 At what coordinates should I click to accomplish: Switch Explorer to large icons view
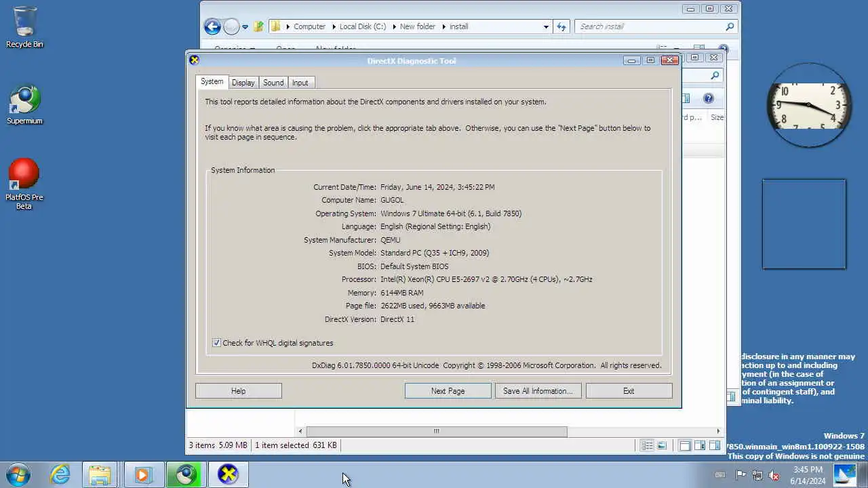[662, 445]
